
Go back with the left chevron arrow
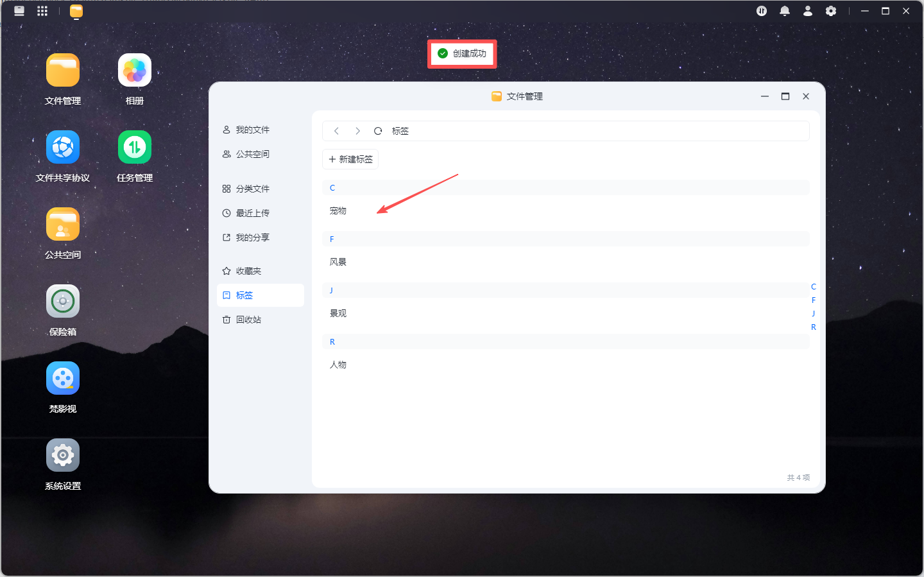pos(336,131)
